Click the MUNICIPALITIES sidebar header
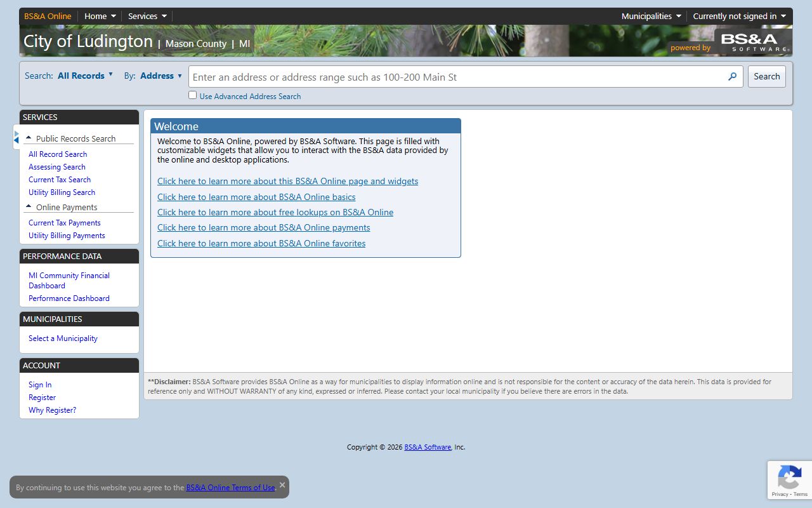This screenshot has width=812, height=508. (79, 319)
